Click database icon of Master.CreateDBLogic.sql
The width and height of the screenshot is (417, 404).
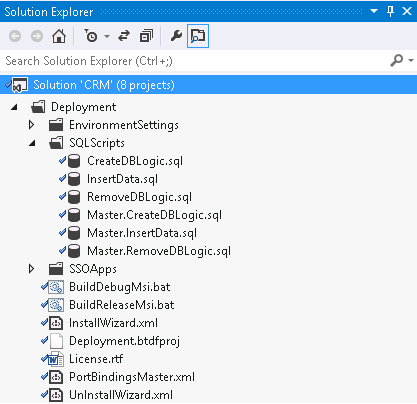point(74,215)
